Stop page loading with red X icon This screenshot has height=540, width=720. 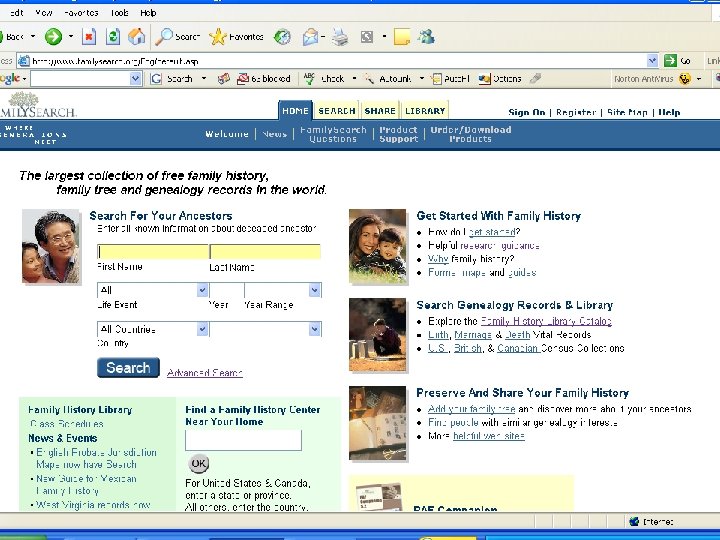tap(89, 37)
